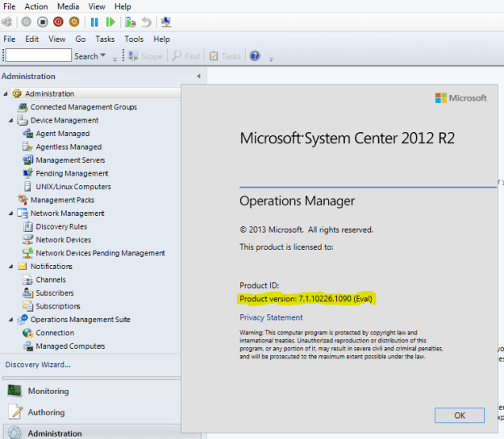504x439 pixels.
Task: Switch to the Monitoring workspace
Action: click(48, 391)
